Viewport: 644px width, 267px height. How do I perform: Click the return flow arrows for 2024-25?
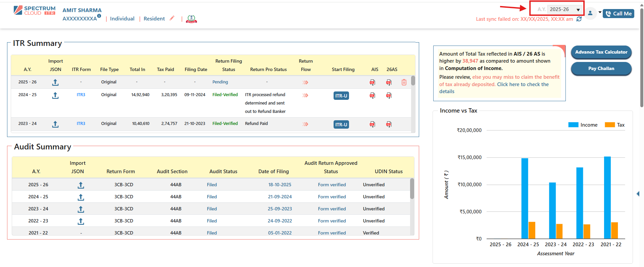coord(305,95)
